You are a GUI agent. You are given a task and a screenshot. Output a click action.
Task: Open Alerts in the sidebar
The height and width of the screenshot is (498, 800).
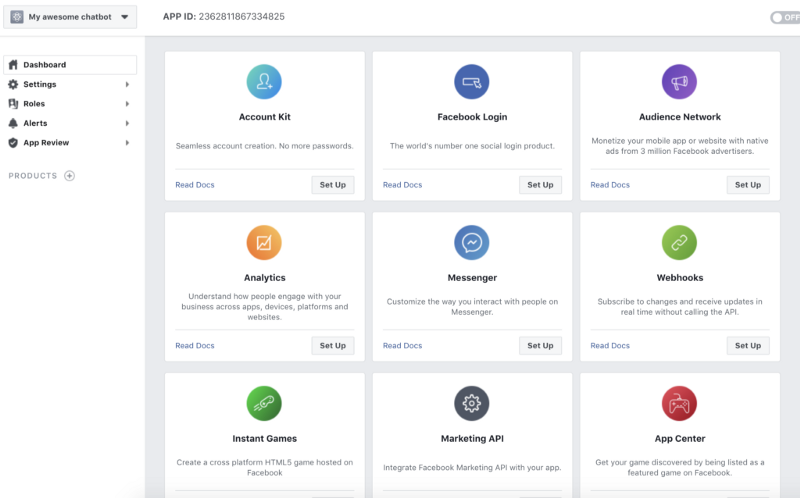[x=69, y=123]
